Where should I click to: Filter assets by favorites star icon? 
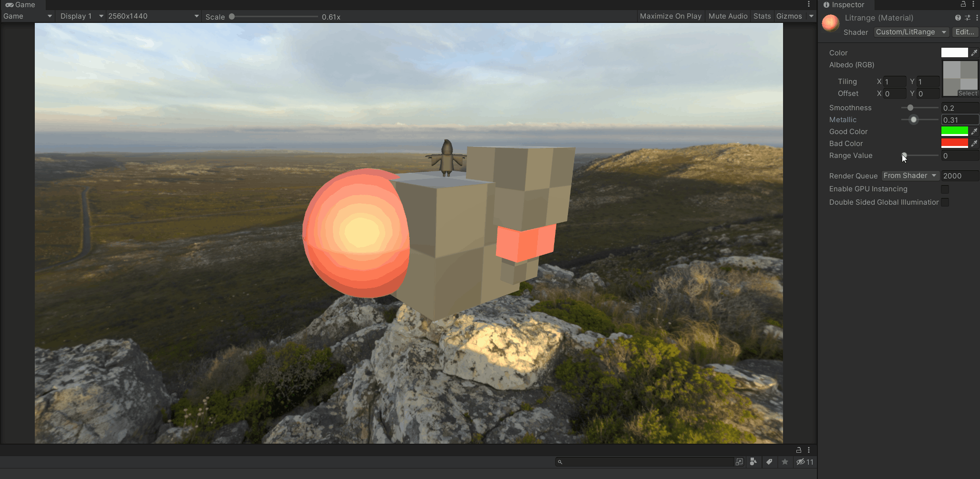coord(785,462)
